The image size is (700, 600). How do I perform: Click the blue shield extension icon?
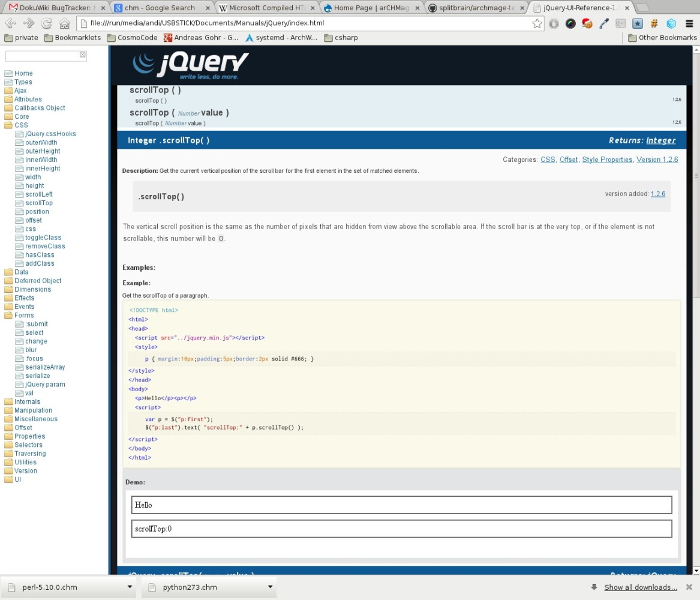coord(671,23)
